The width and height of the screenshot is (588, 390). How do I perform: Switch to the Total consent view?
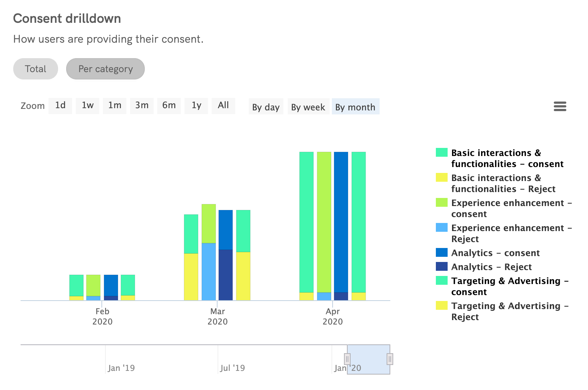[x=35, y=68]
